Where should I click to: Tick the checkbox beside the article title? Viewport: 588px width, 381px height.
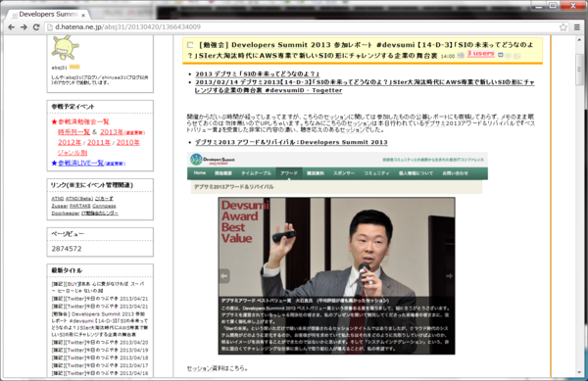tap(190, 45)
